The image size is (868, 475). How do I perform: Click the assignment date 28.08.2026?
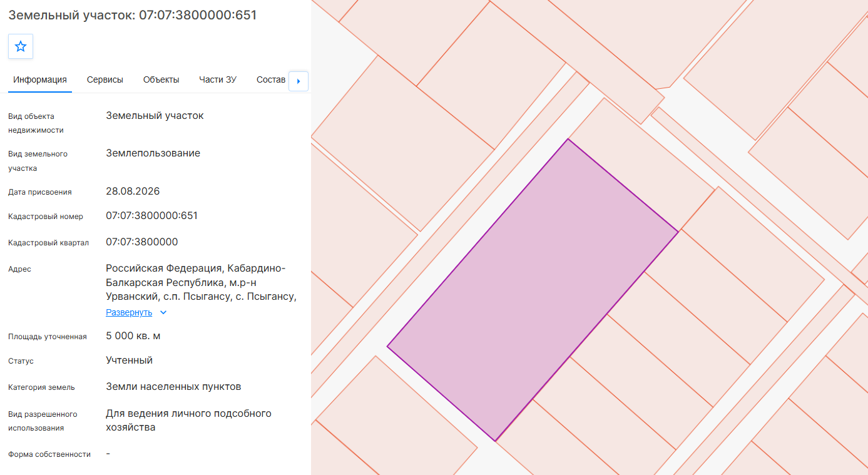pos(133,192)
